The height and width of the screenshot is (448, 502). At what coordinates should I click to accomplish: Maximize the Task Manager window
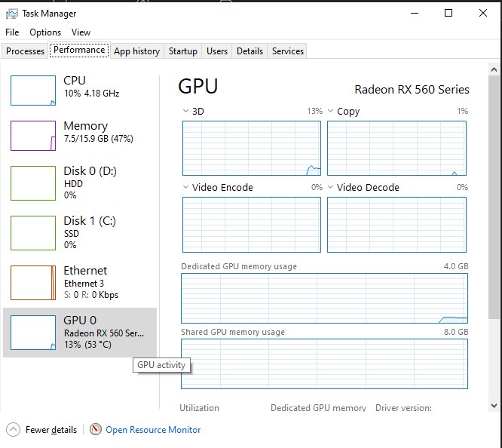click(448, 13)
